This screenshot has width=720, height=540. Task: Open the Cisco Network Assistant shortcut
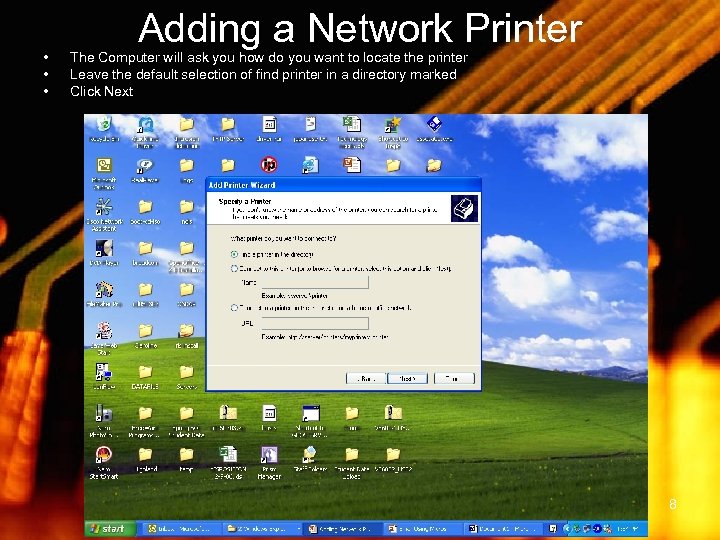point(104,207)
